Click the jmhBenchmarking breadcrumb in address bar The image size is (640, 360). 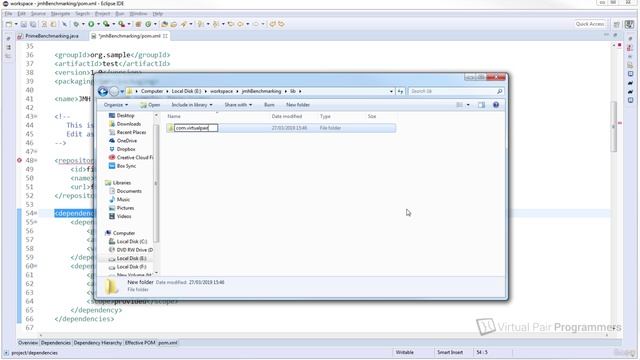(x=261, y=91)
